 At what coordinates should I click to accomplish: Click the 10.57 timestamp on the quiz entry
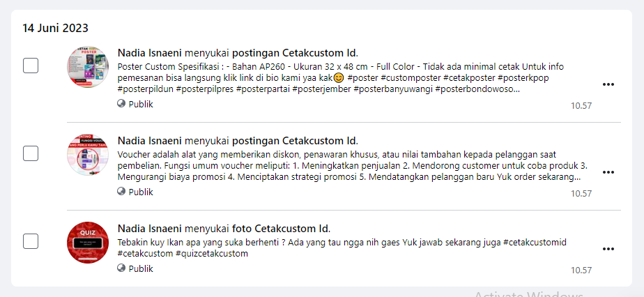pos(581,271)
